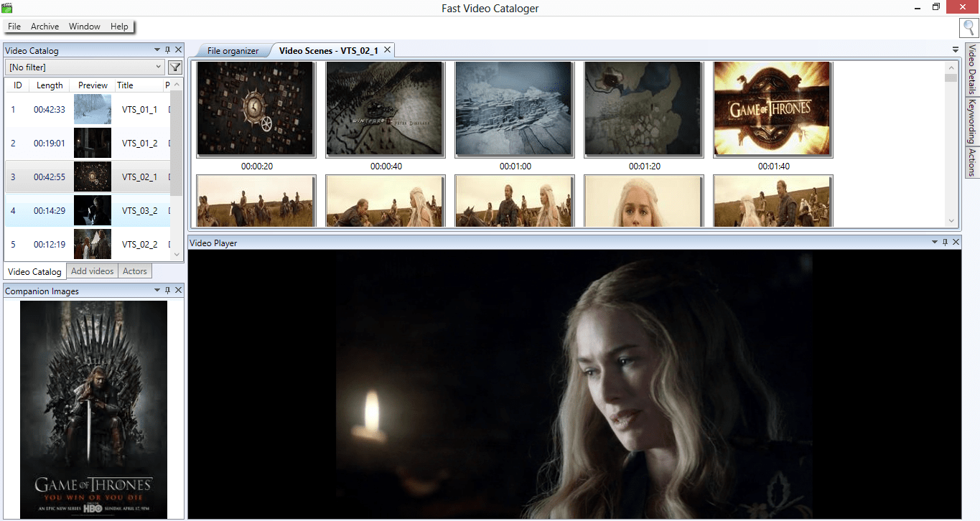Open the document tab list dropdown
Screen dimensions: 980x521
coord(956,50)
